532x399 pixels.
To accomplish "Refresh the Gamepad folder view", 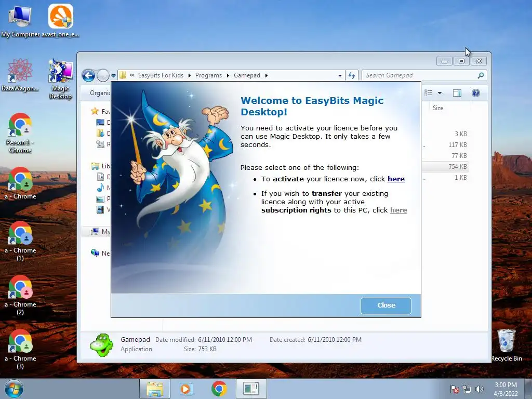I will [352, 76].
